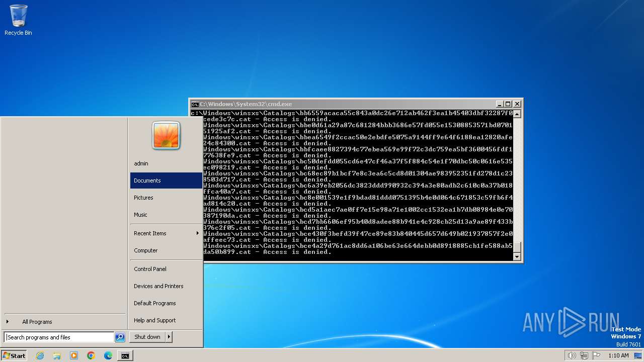
Task: Expand All Programs list
Action: [64, 322]
